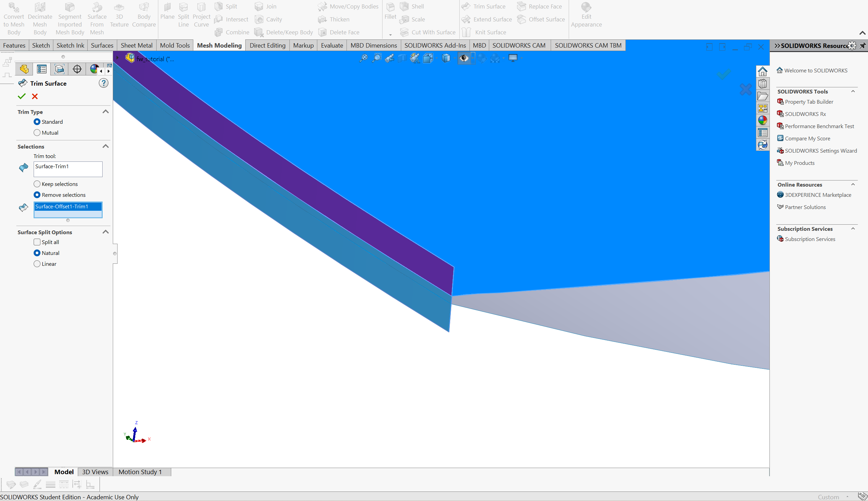This screenshot has height=501, width=868.
Task: Select the Mutual trim type
Action: pyautogui.click(x=37, y=133)
